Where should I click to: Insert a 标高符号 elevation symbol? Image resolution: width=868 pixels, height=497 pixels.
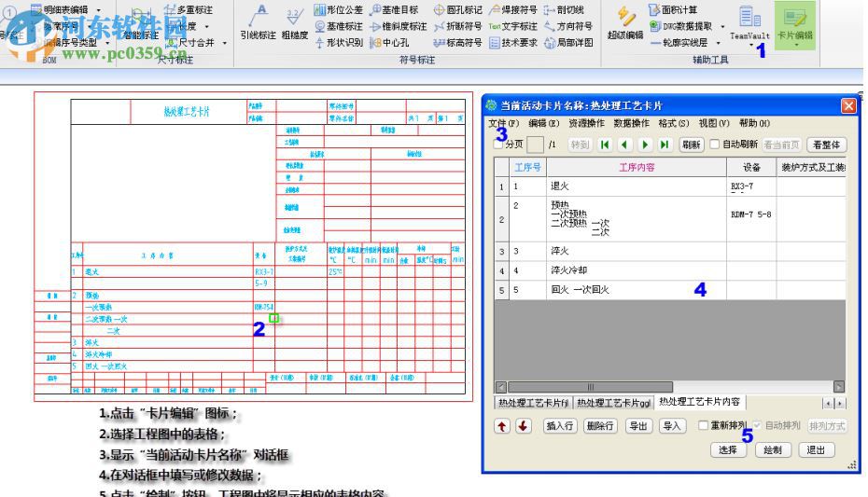click(x=458, y=42)
